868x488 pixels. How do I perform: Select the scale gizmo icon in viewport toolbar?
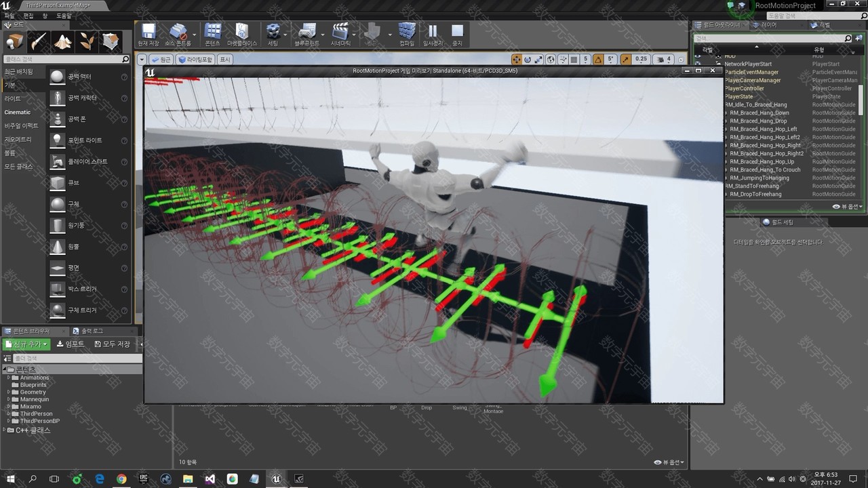pos(538,60)
